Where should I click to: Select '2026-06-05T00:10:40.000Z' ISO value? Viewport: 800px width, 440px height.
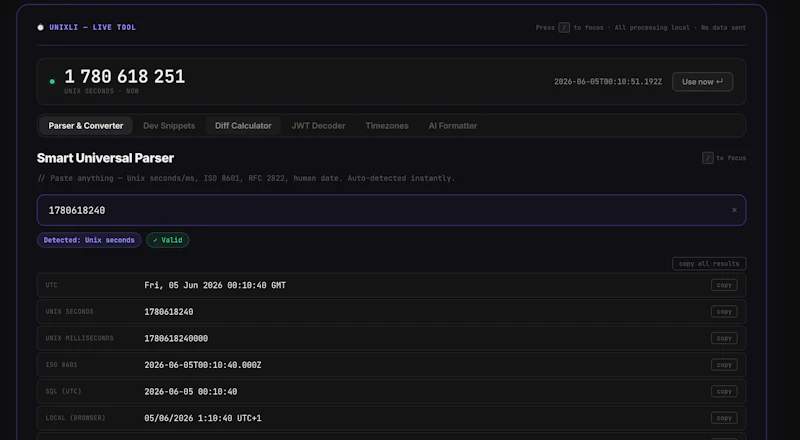[x=203, y=365]
